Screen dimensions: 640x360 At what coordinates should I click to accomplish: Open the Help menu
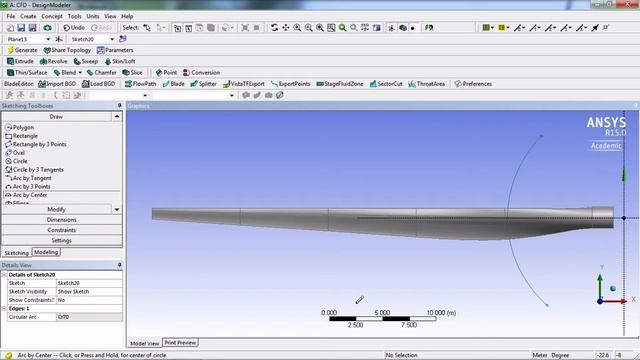point(127,16)
